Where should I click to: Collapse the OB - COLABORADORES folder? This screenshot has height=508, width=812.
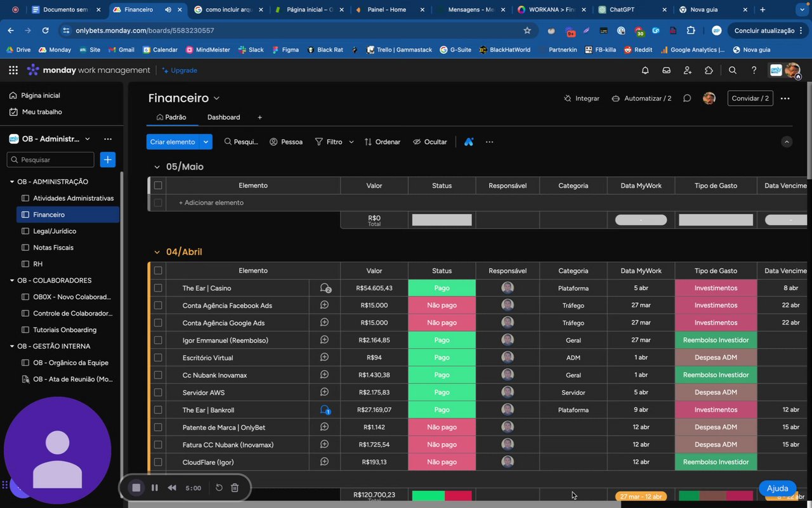pyautogui.click(x=12, y=281)
